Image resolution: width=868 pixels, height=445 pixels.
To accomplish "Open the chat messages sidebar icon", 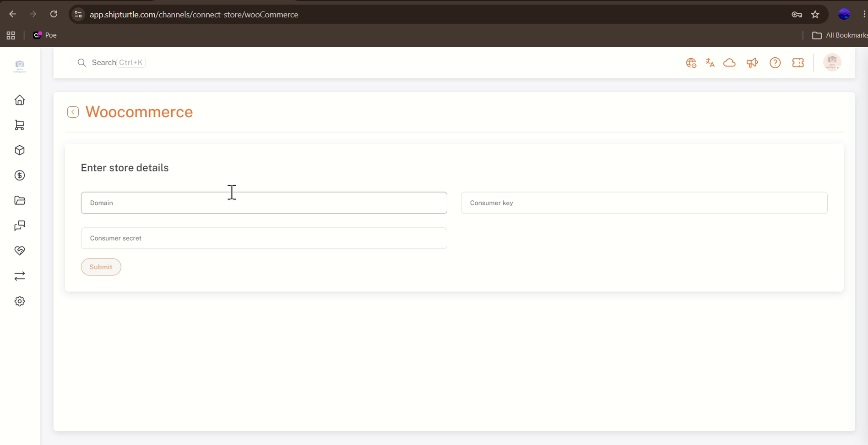I will (x=20, y=225).
